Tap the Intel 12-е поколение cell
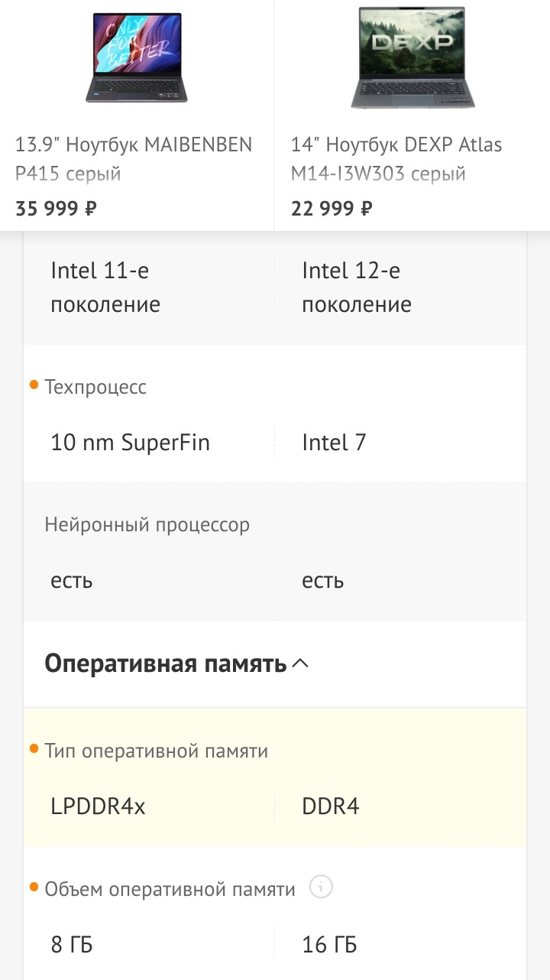This screenshot has height=980, width=550. (x=357, y=287)
